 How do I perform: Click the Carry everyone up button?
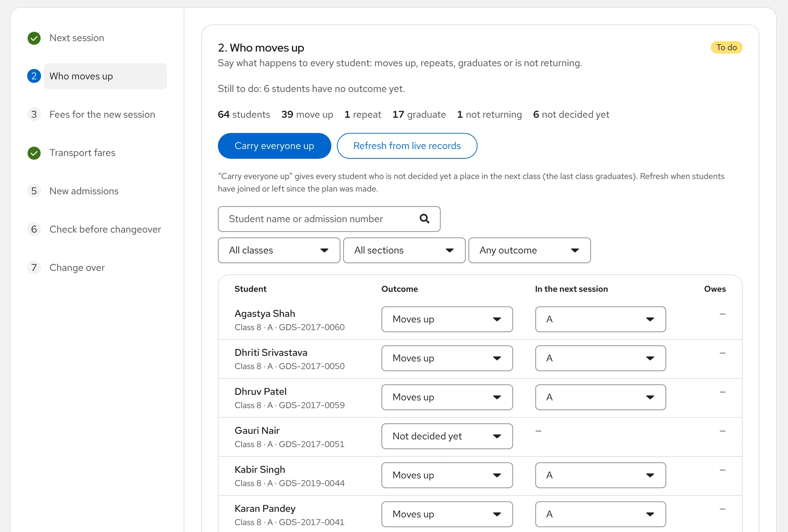[x=274, y=146]
